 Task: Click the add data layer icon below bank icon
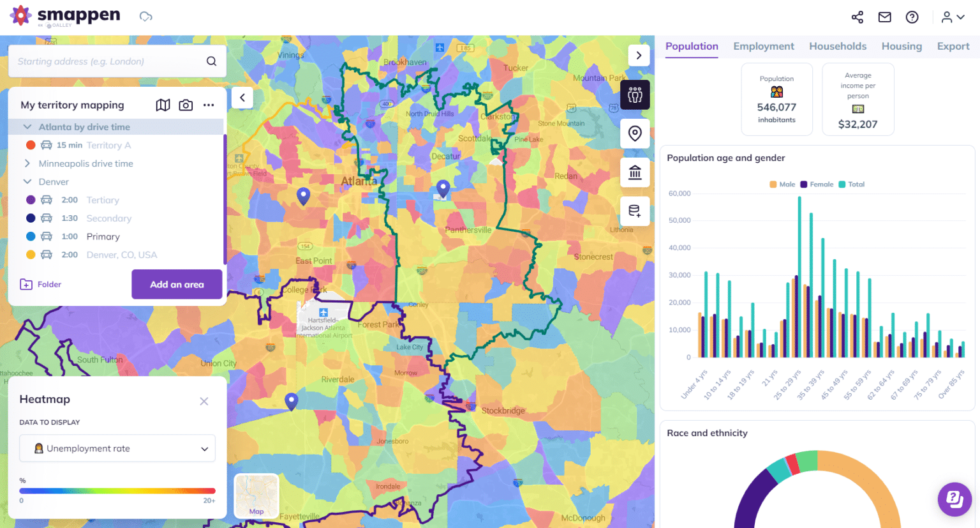point(635,211)
